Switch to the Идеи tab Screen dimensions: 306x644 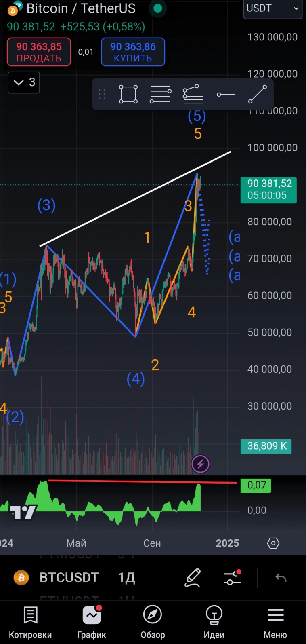point(214,623)
